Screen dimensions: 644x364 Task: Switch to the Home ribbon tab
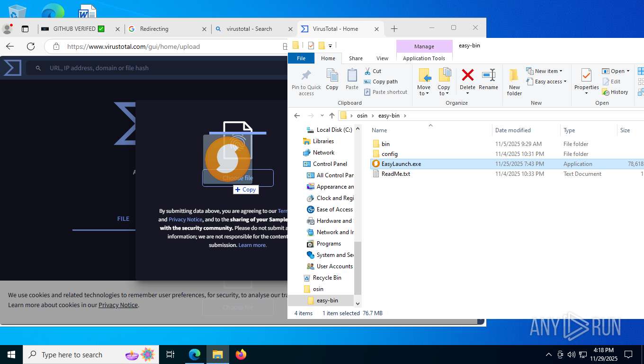(x=328, y=58)
